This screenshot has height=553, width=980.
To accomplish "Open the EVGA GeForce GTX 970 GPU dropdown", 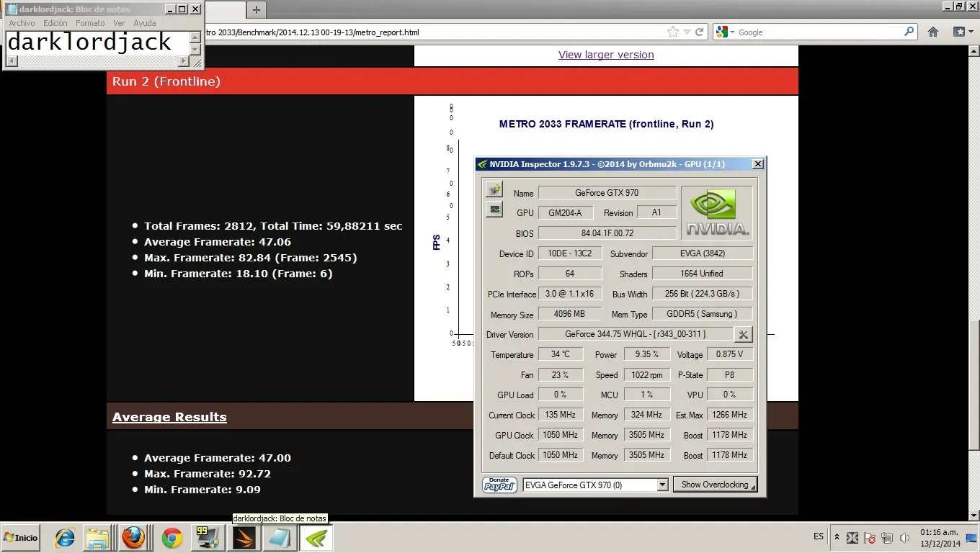I will click(x=596, y=485).
